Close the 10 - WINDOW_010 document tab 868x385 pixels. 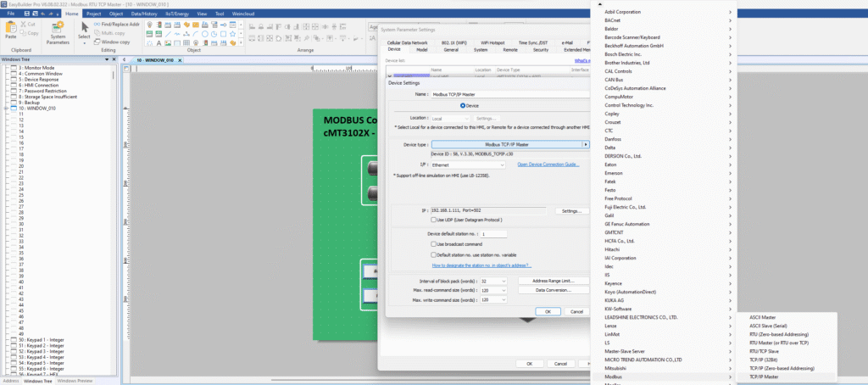pyautogui.click(x=178, y=60)
